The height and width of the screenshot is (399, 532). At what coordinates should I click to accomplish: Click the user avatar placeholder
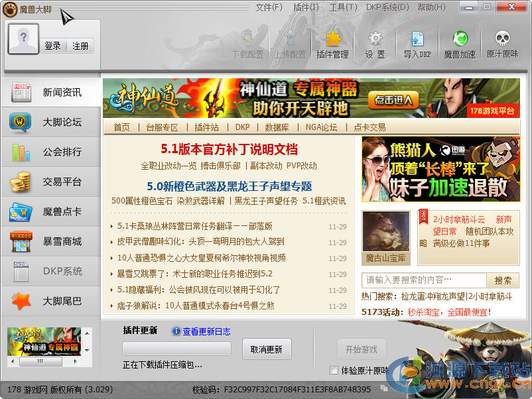(23, 39)
